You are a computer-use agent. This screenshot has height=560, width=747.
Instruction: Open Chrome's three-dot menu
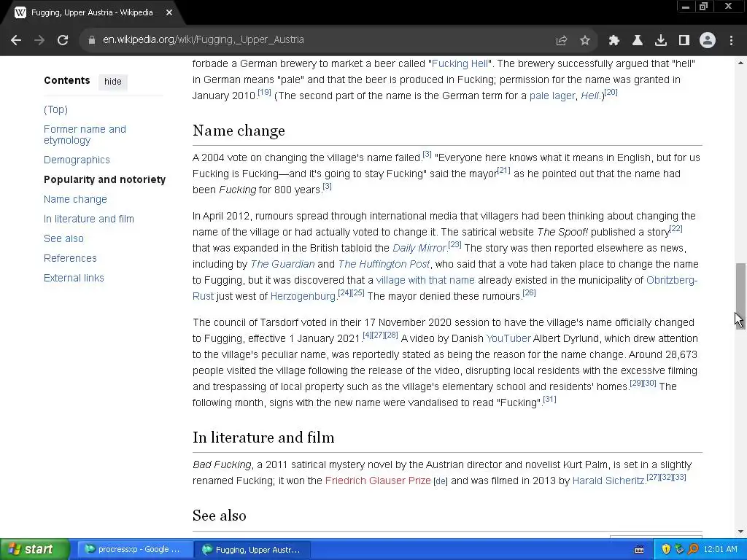point(731,41)
